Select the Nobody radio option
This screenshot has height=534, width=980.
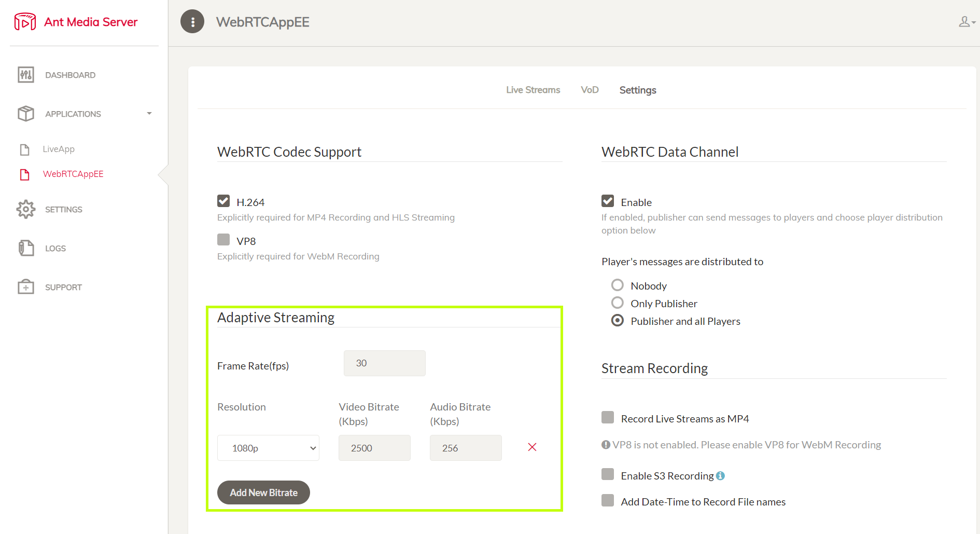pos(618,285)
